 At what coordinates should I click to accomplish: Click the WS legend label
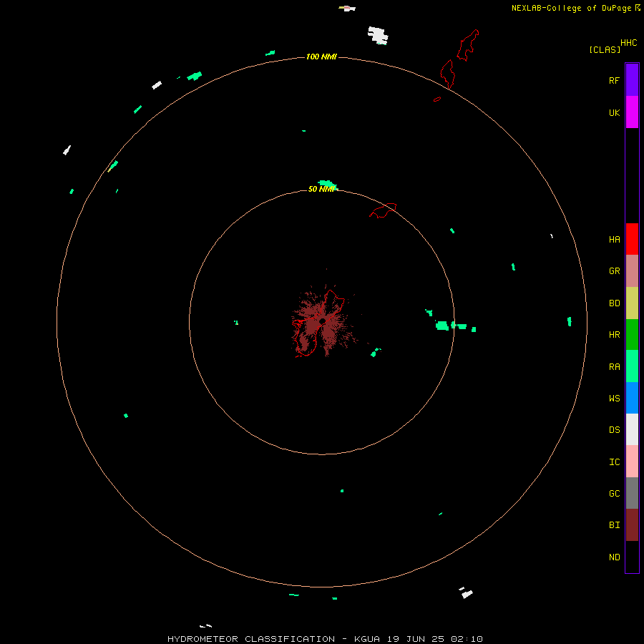(614, 398)
